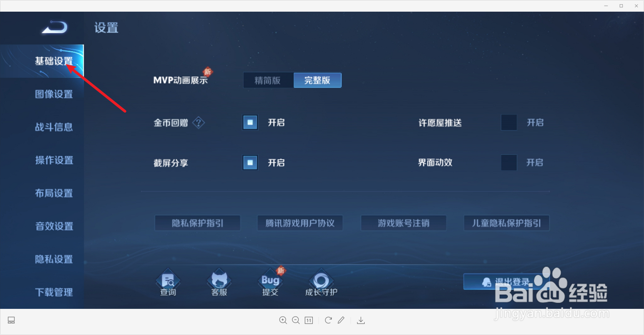
Task: Click the 截屏分享 label
Action: point(171,163)
